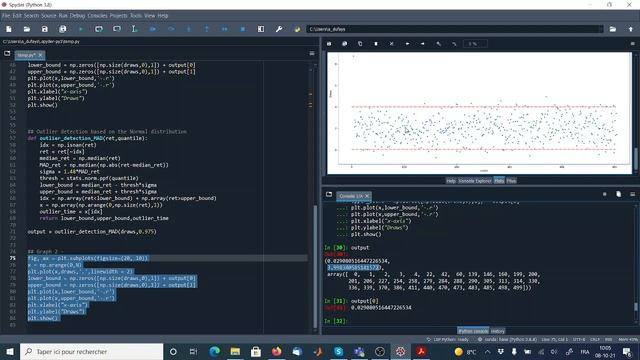Viewport: 640px width, 360px height.
Task: Open Windows notification center
Action: [627, 351]
